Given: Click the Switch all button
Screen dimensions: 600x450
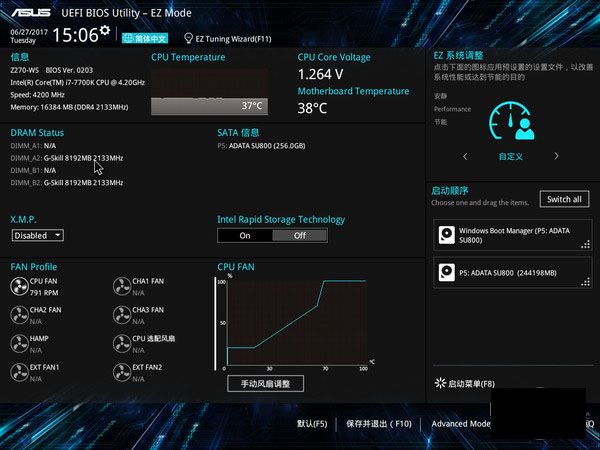Looking at the screenshot, I should click(564, 199).
